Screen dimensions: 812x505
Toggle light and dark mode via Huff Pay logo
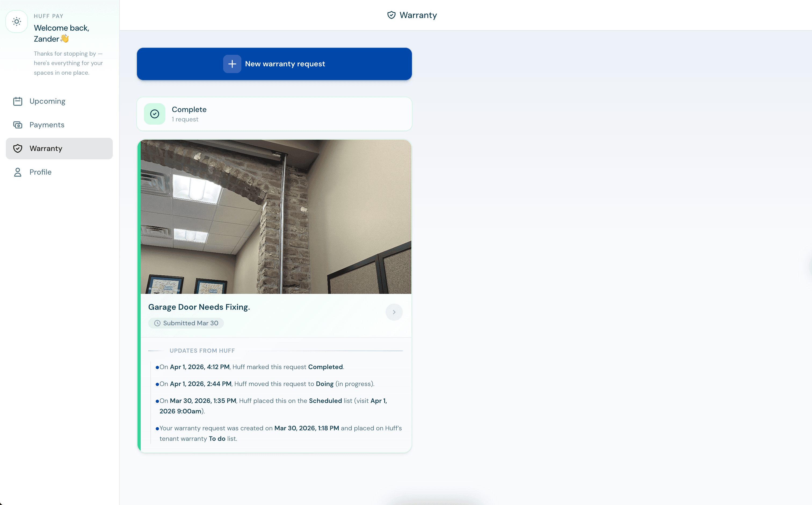point(16,21)
